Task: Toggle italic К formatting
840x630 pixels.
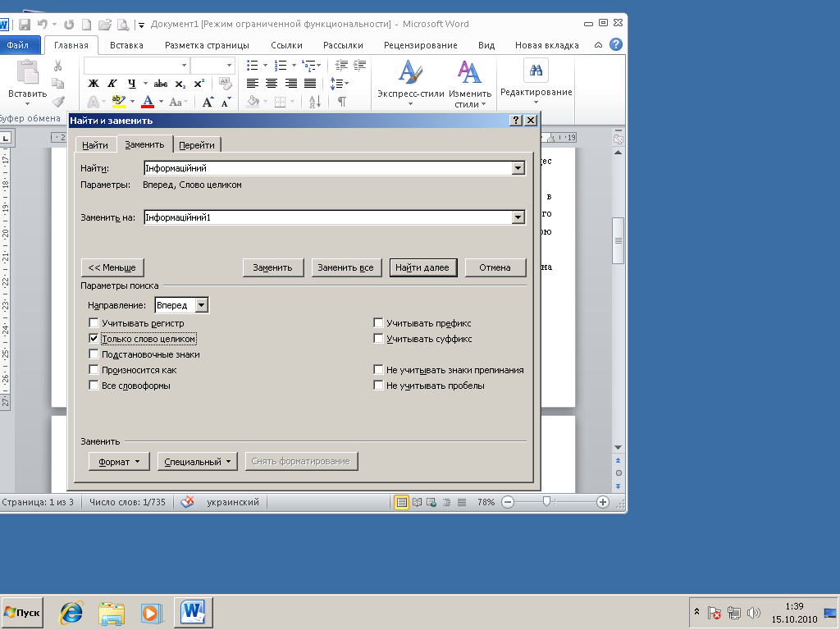Action: coord(112,84)
